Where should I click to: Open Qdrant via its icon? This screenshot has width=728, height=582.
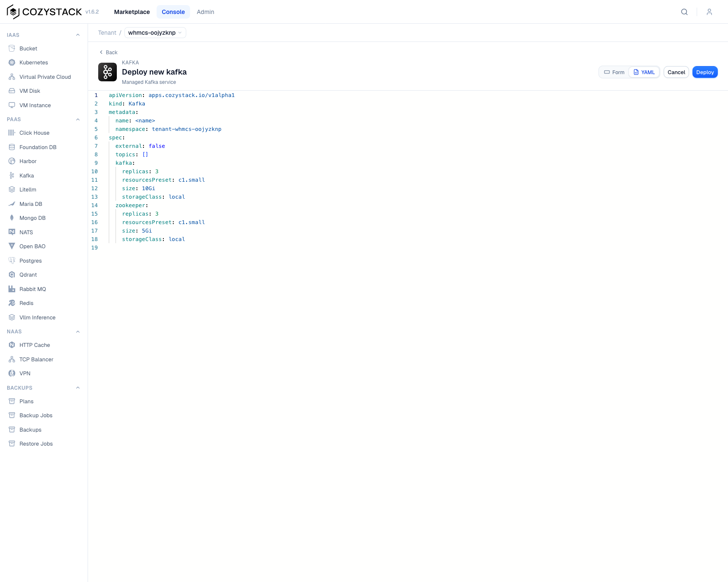click(x=12, y=274)
